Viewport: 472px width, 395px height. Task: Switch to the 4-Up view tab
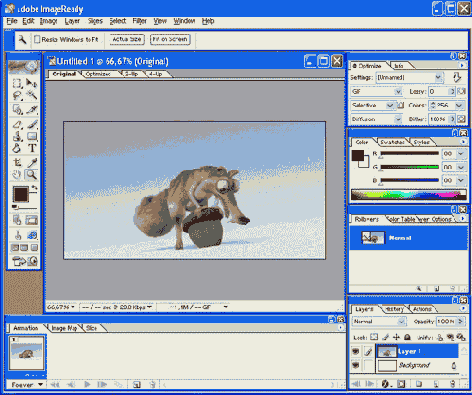click(156, 74)
